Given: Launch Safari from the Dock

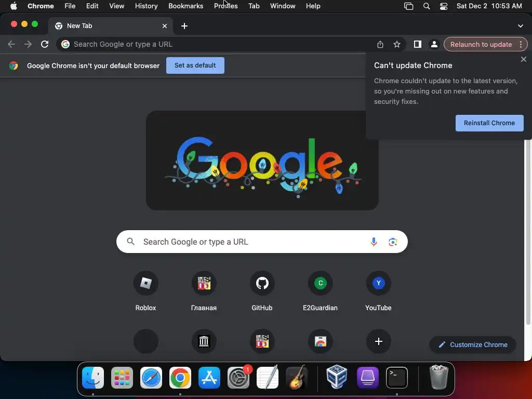Looking at the screenshot, I should [151, 378].
